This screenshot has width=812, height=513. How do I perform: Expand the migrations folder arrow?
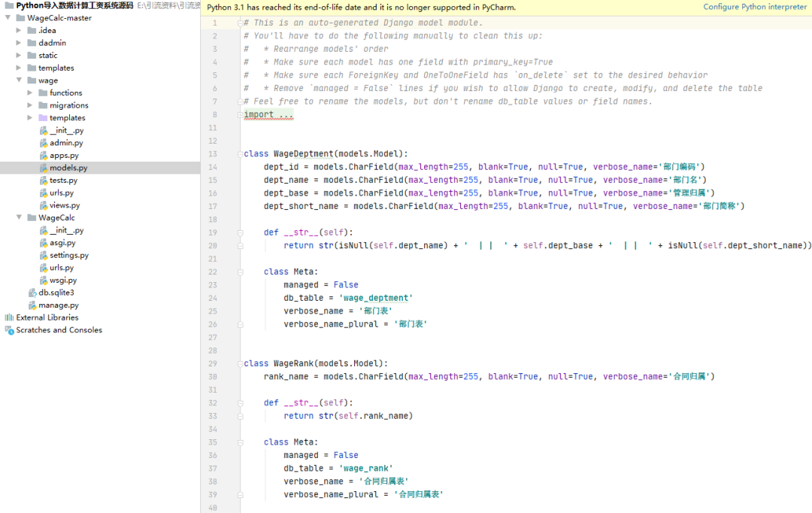(30, 105)
